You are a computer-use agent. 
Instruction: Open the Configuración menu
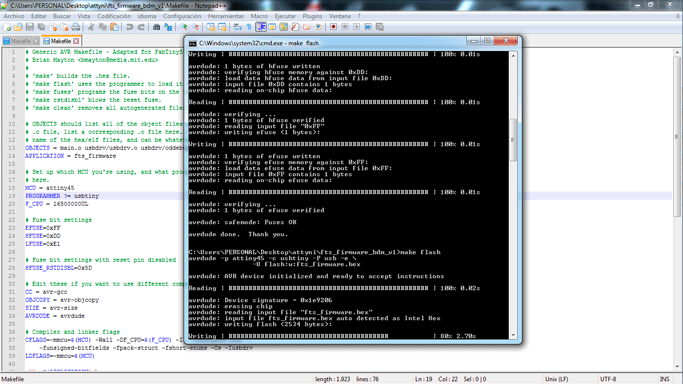coord(182,16)
